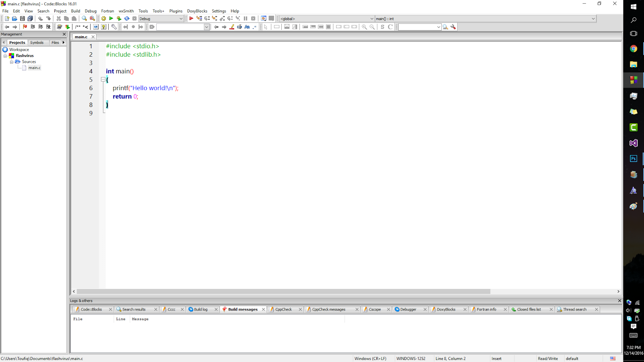This screenshot has width=644, height=362.
Task: Toggle the comment C button
Action: (x=390, y=27)
